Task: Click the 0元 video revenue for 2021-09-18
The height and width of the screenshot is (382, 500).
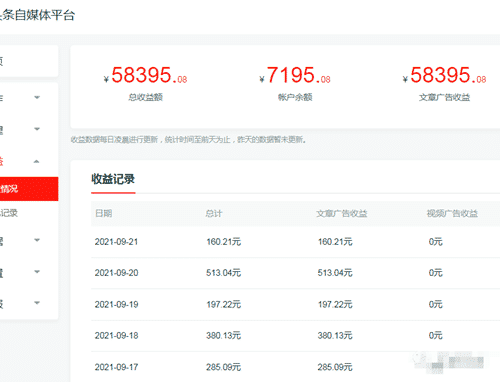Action: [436, 335]
